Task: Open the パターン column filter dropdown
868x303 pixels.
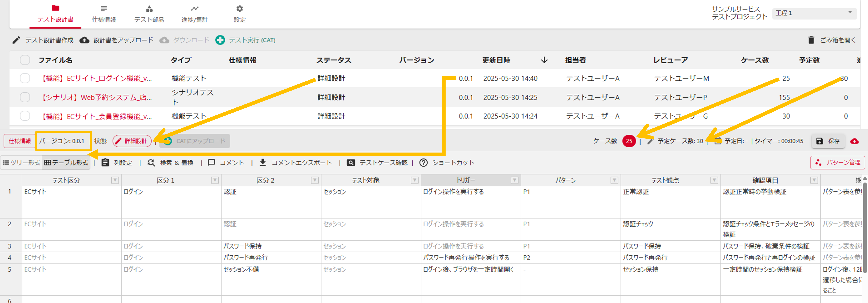Action: [x=614, y=180]
